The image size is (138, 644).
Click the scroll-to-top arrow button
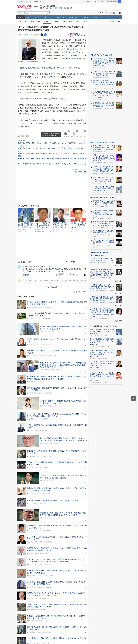coord(133,398)
